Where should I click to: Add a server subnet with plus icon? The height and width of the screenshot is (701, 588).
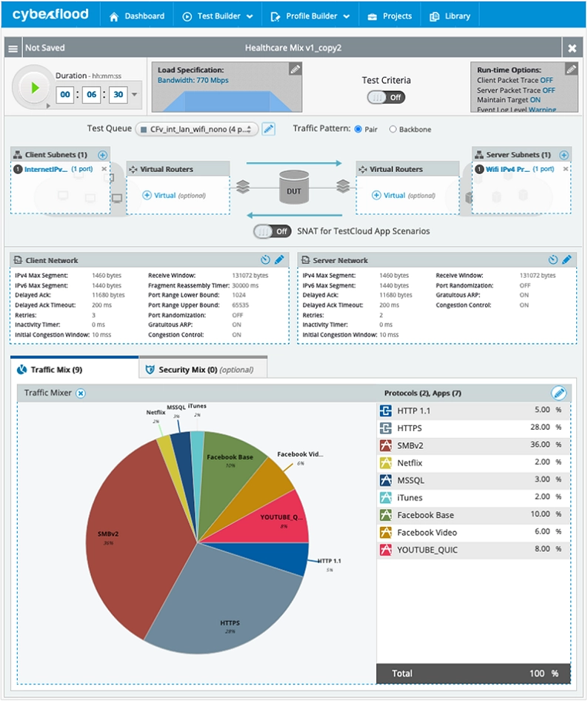[564, 155]
